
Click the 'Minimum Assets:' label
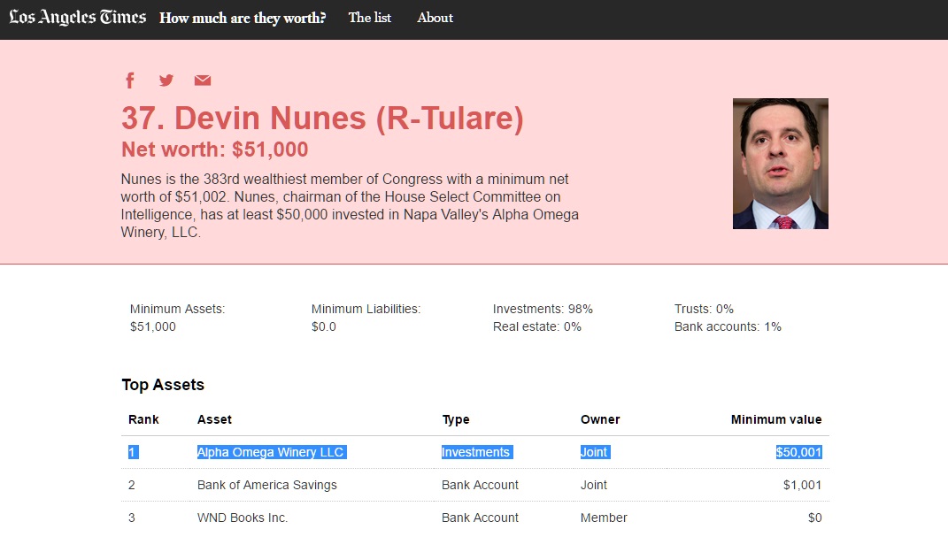(177, 309)
